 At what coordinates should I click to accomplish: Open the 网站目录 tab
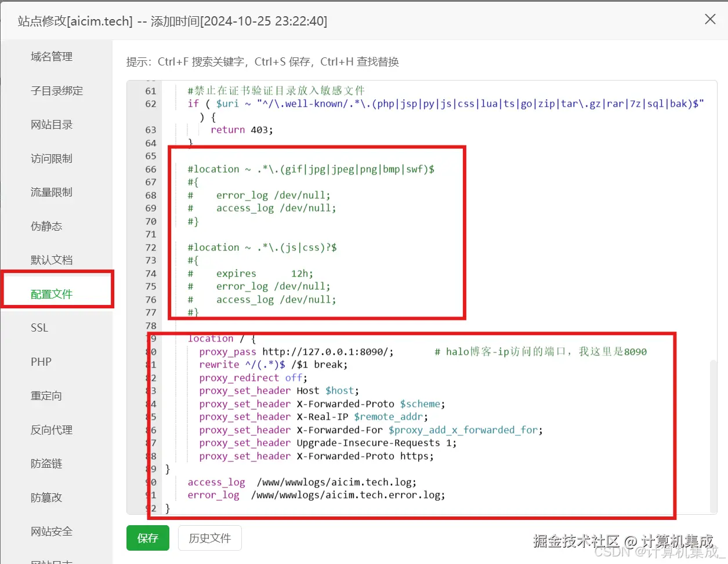[52, 125]
